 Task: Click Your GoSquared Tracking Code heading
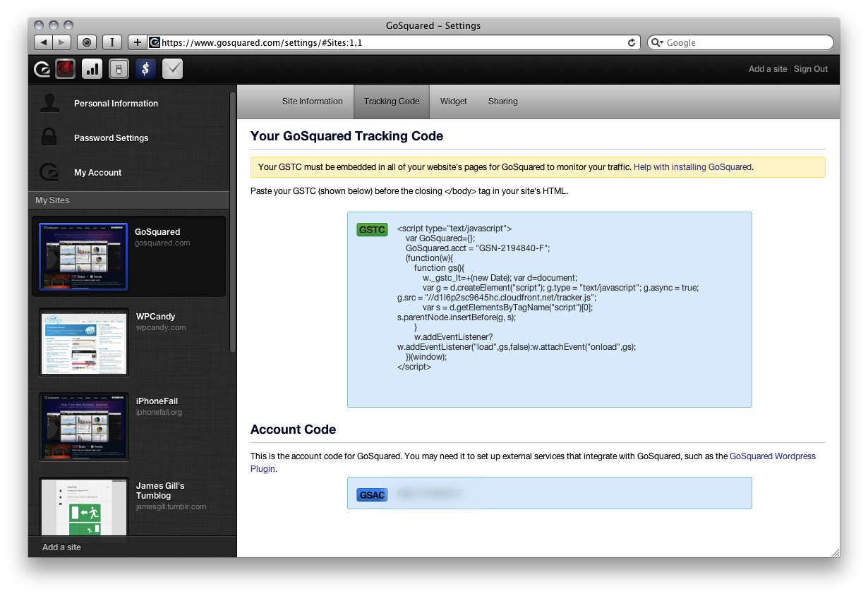point(346,136)
